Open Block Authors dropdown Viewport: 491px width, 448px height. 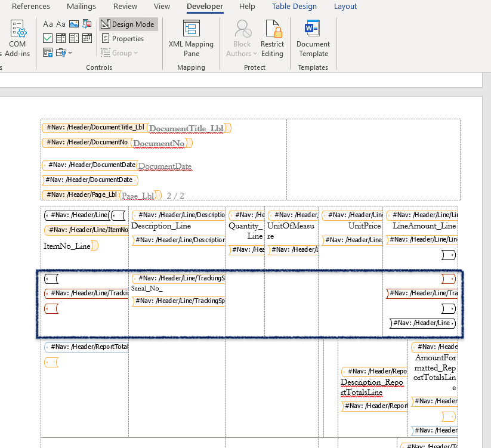point(242,39)
